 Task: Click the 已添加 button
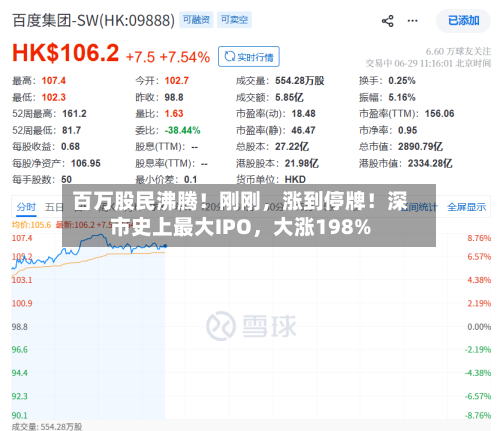[463, 21]
